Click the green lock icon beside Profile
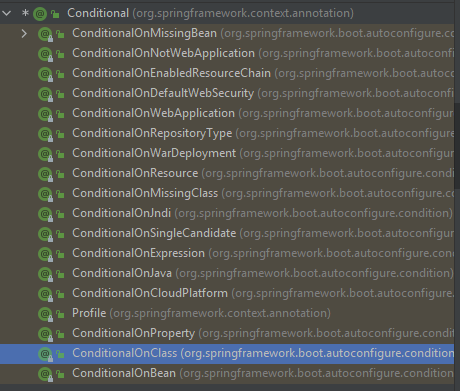460x391 pixels. 60,314
